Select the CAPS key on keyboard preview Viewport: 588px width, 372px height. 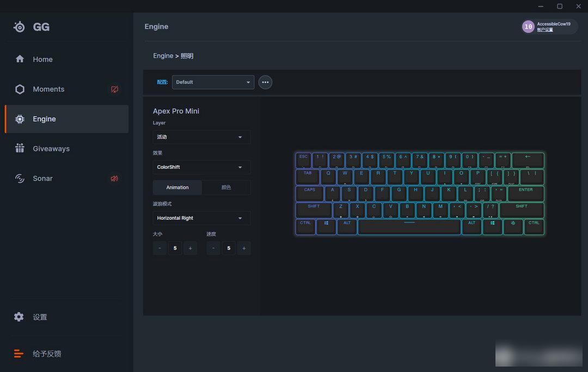309,193
